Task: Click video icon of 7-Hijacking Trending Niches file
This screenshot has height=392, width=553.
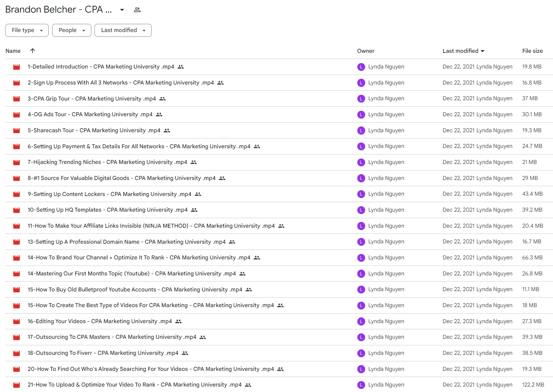Action: [16, 162]
